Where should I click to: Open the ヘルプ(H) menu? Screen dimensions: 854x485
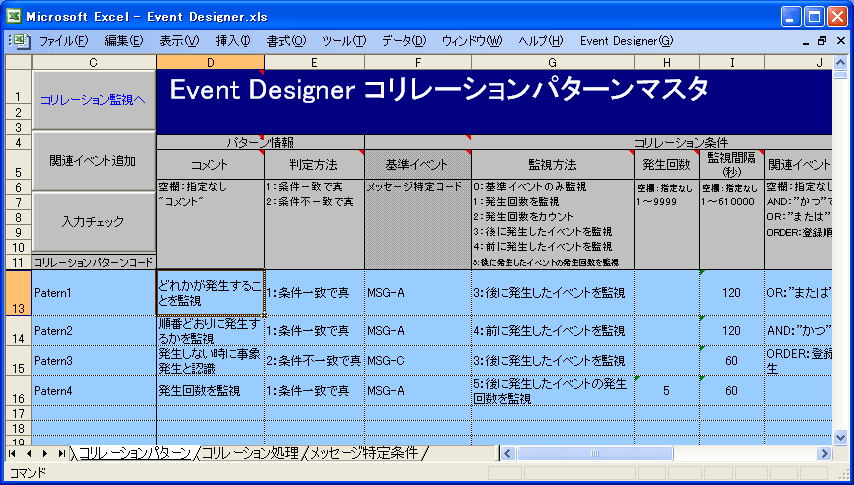click(x=541, y=41)
